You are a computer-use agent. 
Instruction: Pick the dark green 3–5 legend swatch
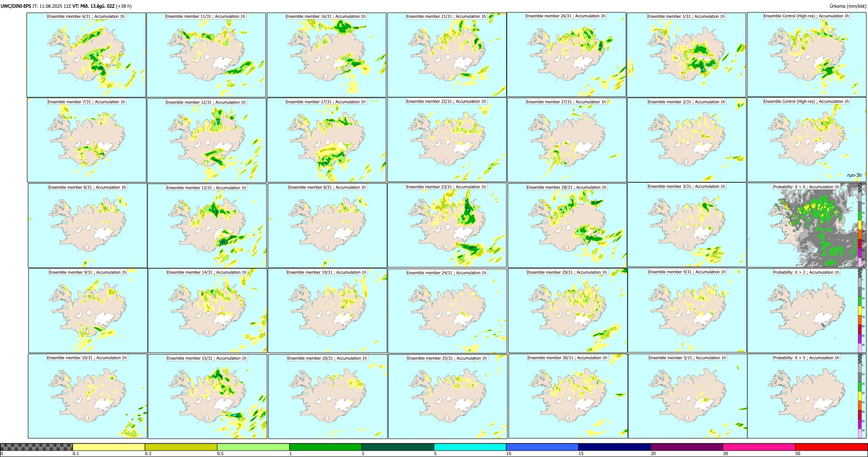tap(397, 447)
